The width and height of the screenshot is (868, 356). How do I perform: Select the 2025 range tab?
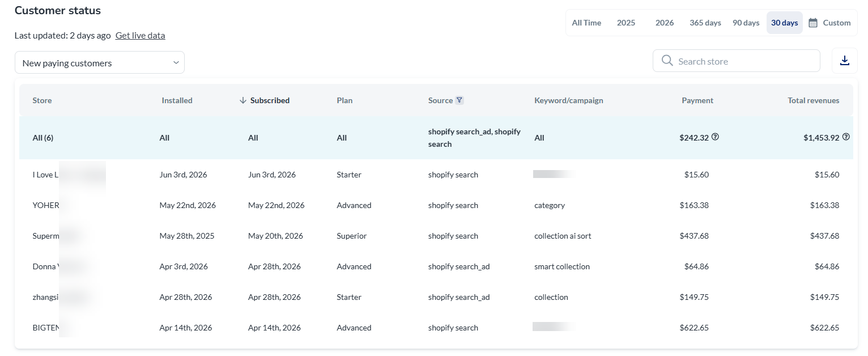tap(626, 23)
